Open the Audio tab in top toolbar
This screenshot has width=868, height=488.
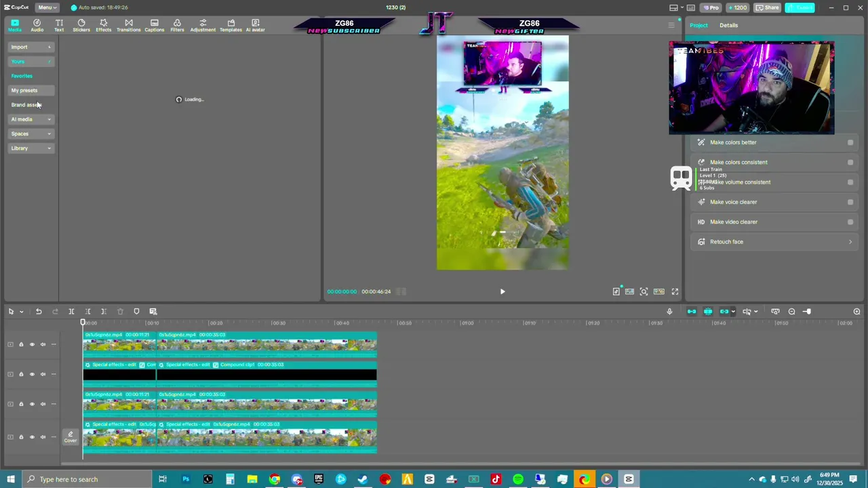[x=37, y=25]
